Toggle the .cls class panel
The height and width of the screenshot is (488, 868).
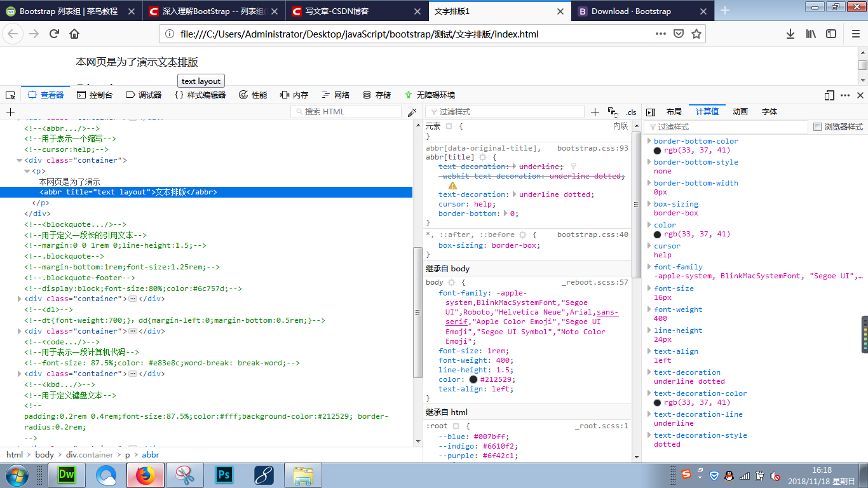(631, 112)
